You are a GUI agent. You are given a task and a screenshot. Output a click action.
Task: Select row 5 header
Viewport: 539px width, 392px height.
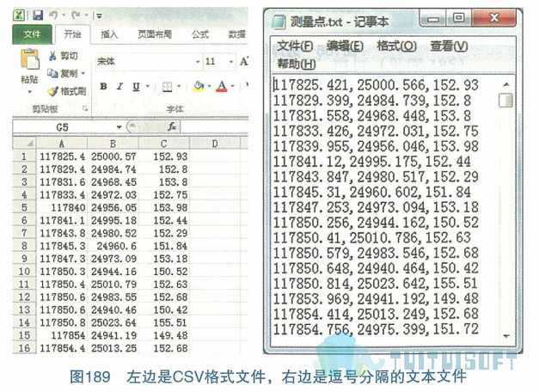pos(24,208)
